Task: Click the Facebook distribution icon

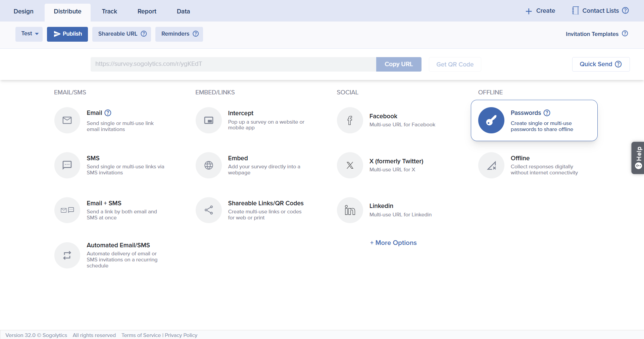Action: coord(350,120)
